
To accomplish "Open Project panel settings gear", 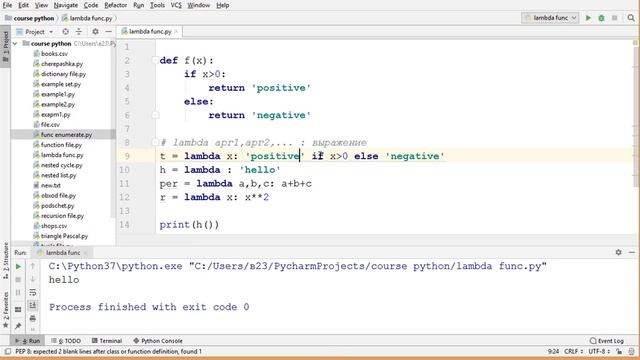I will pyautogui.click(x=95, y=31).
